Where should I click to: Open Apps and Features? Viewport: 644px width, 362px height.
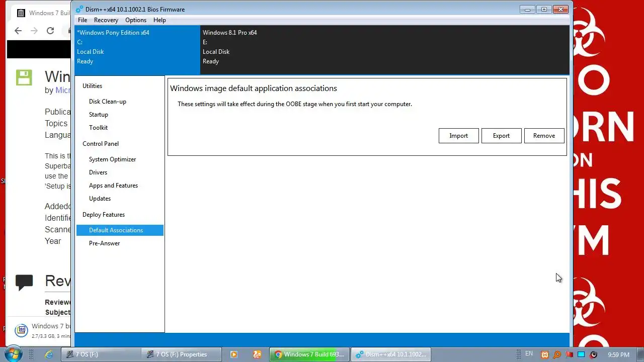click(x=113, y=186)
